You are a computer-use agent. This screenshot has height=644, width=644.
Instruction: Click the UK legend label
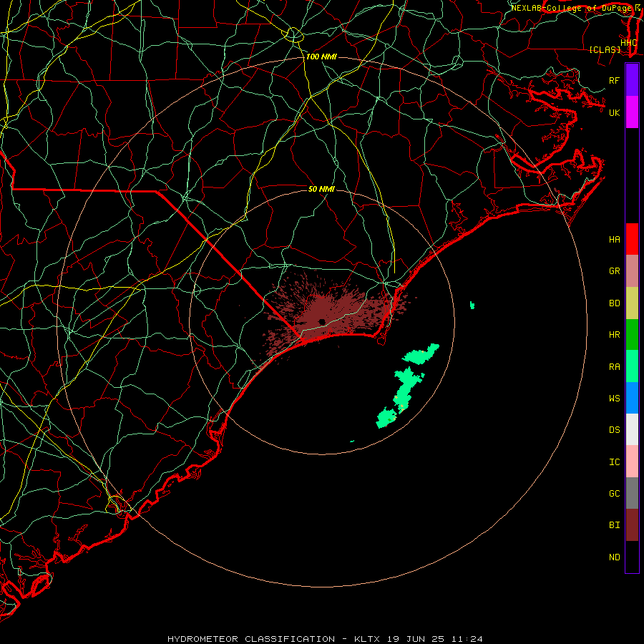click(614, 112)
